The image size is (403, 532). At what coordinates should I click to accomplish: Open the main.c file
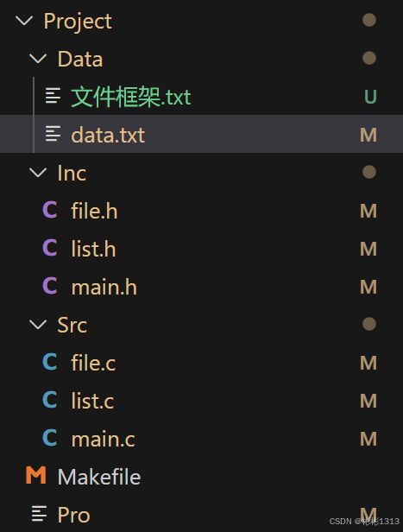coord(201,438)
